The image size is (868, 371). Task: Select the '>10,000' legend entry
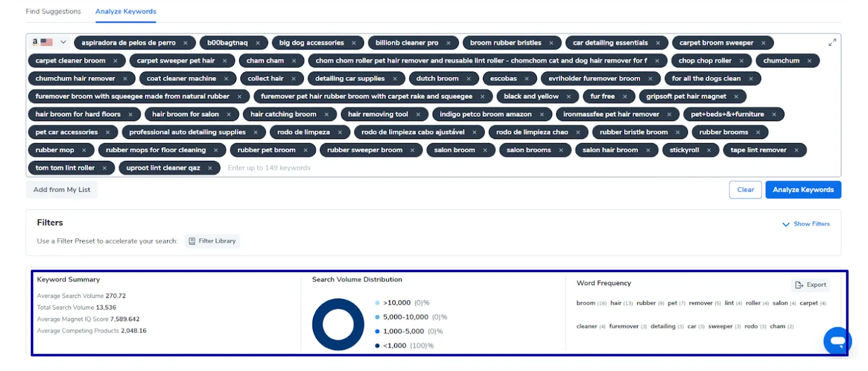point(402,303)
